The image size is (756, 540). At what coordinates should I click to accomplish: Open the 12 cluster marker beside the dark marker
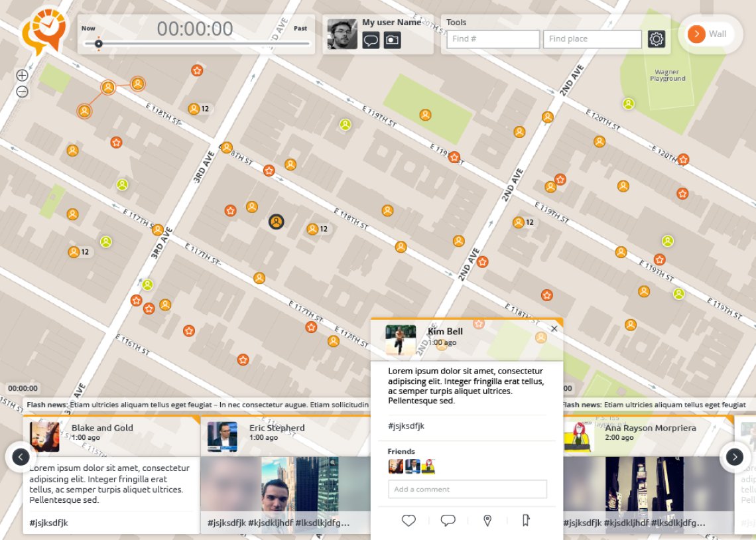point(318,229)
